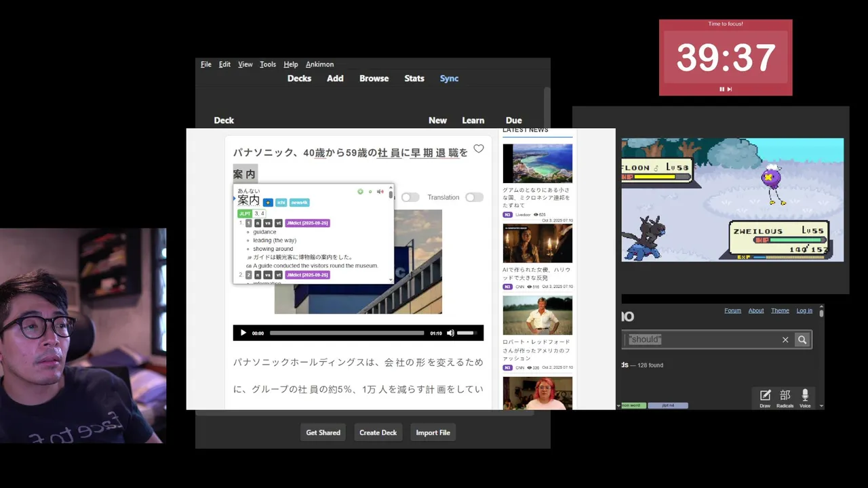Open article titled グアムのとなりにある小さな国
The width and height of the screenshot is (868, 488).
point(536,197)
